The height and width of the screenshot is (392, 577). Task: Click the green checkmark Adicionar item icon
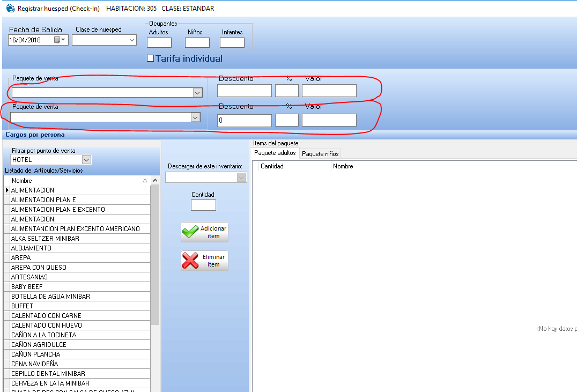(190, 232)
